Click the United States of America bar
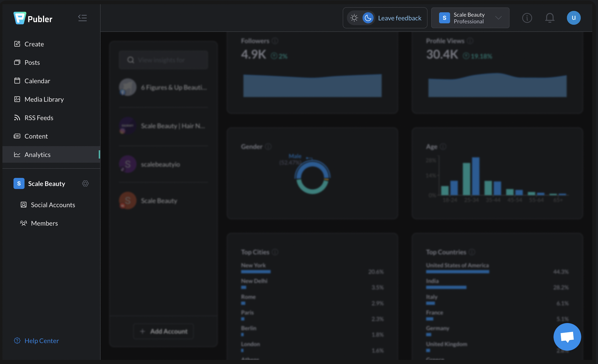The height and width of the screenshot is (364, 598). [x=458, y=272]
